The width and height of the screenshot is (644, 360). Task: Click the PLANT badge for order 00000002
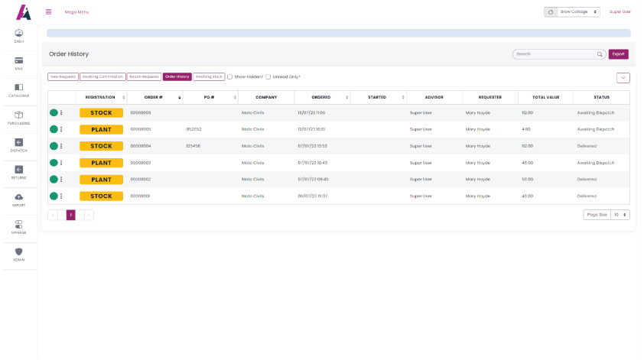pos(101,180)
